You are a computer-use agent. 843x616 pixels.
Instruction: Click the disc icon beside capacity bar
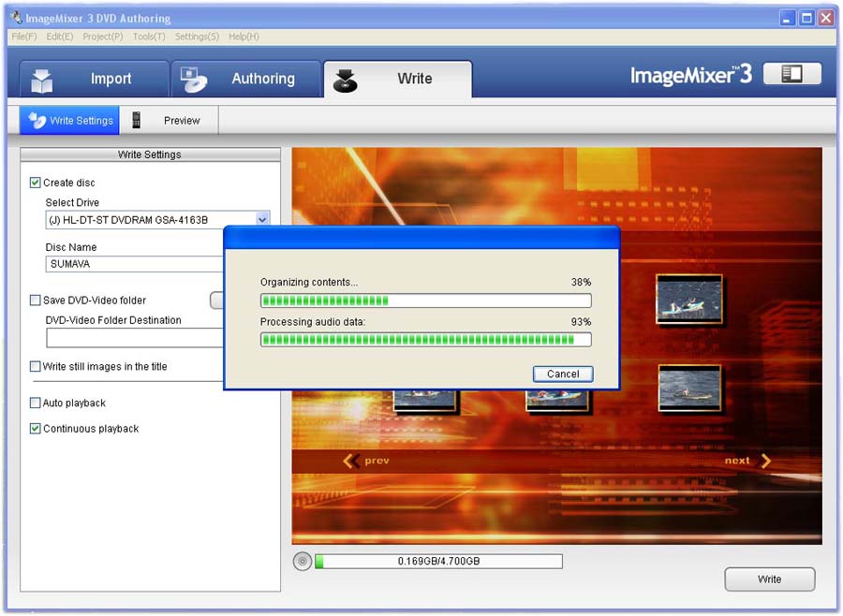pyautogui.click(x=302, y=562)
